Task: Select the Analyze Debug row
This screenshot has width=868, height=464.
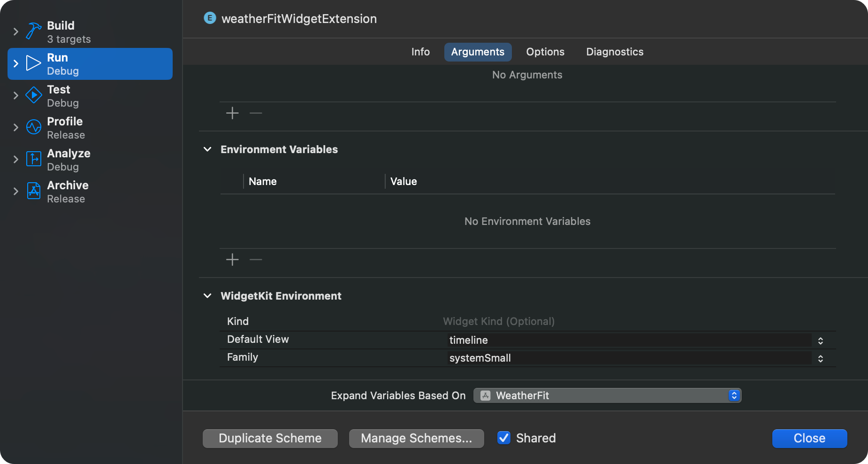Action: 90,160
